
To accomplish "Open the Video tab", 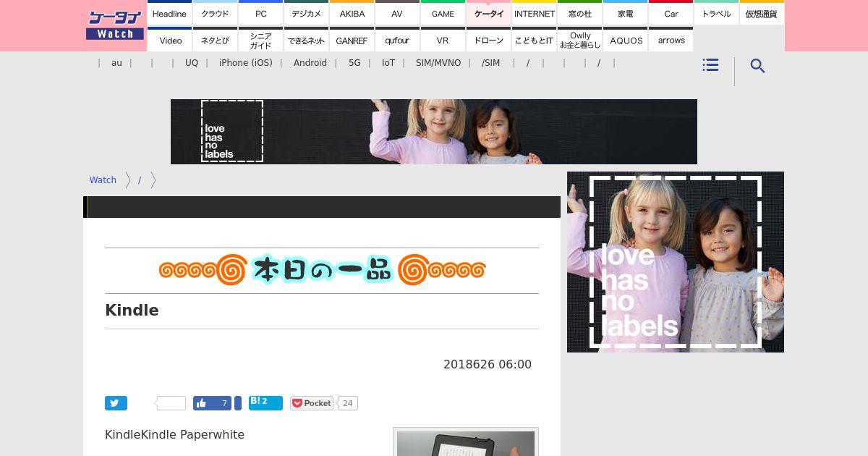I will click(169, 39).
